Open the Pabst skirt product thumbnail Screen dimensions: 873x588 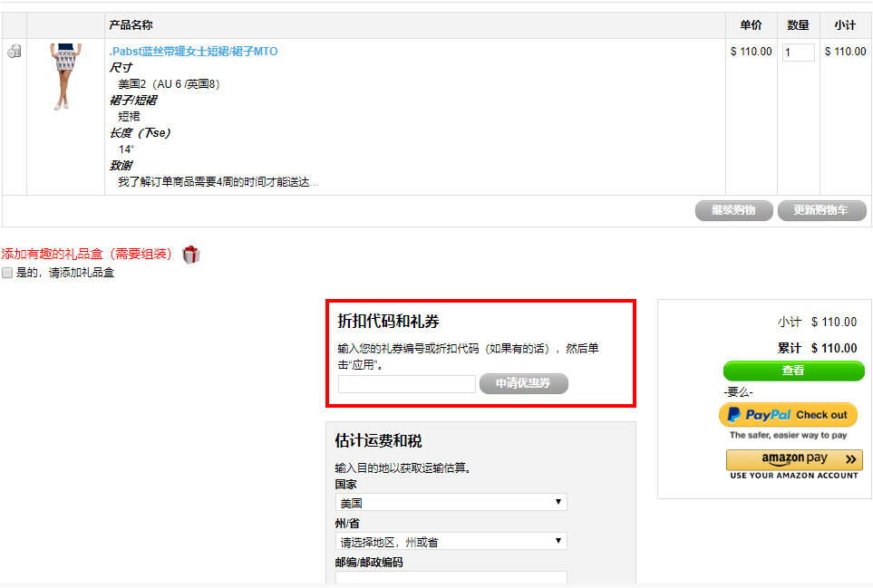pyautogui.click(x=66, y=76)
